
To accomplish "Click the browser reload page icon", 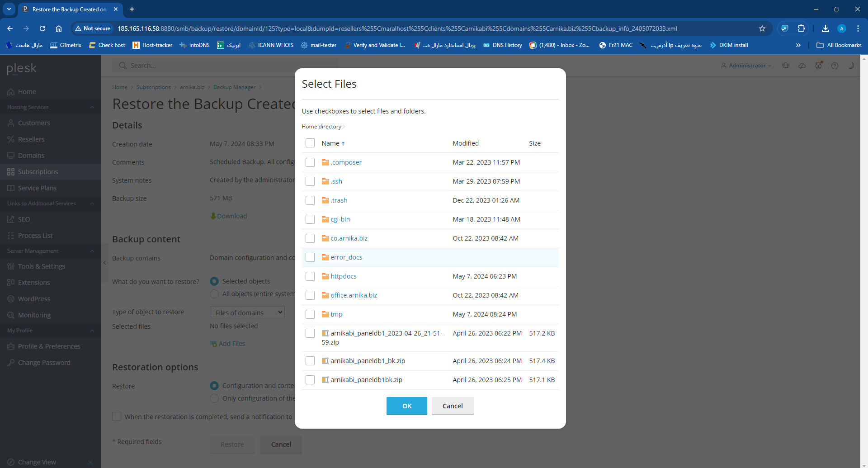I will [42, 28].
